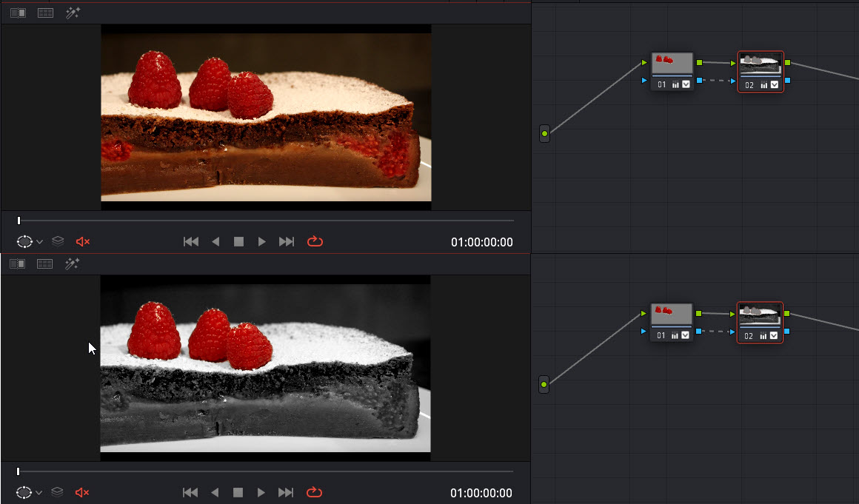Jump to the last frame in the top viewer
Screen dimensions: 859x504
[x=287, y=242]
